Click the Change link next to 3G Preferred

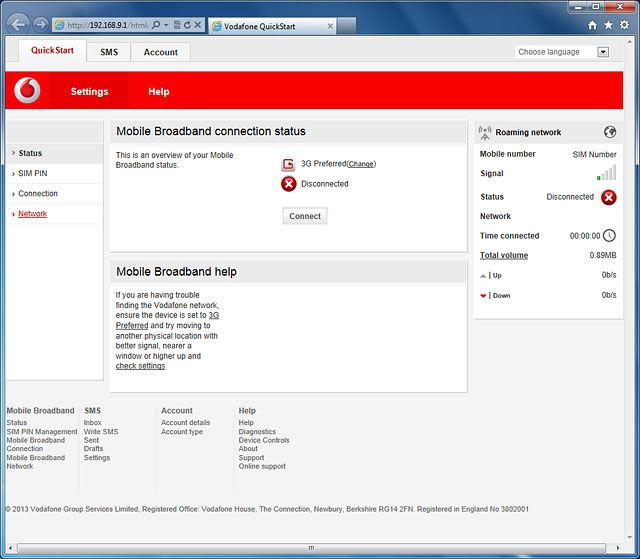(361, 164)
